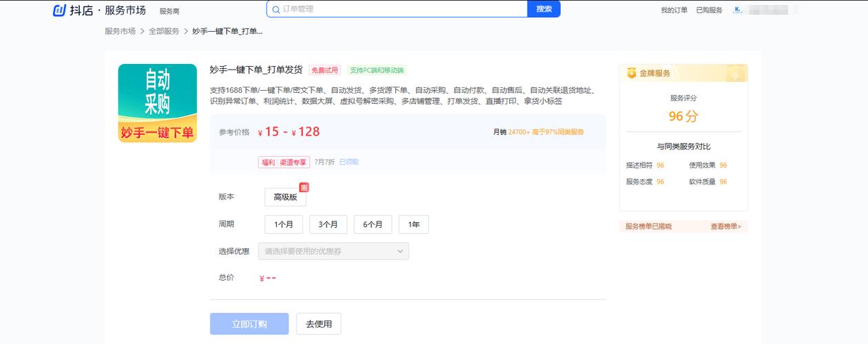Click the 7月7折 discount text
This screenshot has height=344, width=868.
tap(324, 162)
